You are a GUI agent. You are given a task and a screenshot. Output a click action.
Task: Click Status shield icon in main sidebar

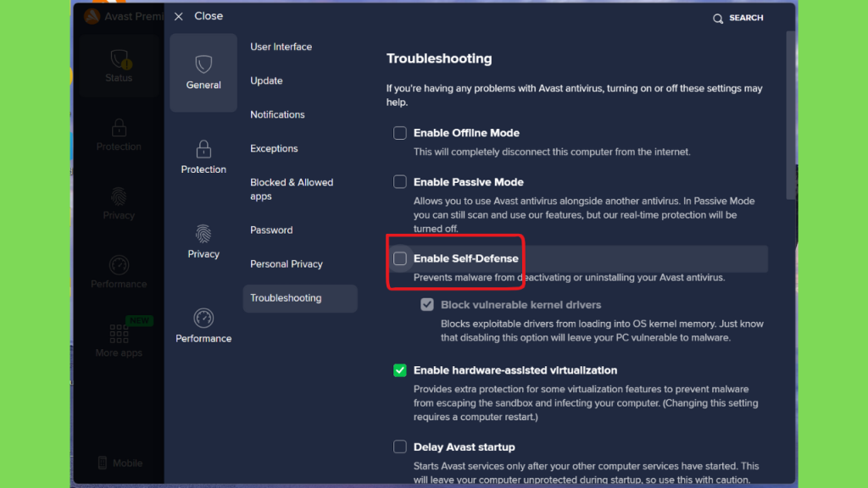tap(119, 58)
